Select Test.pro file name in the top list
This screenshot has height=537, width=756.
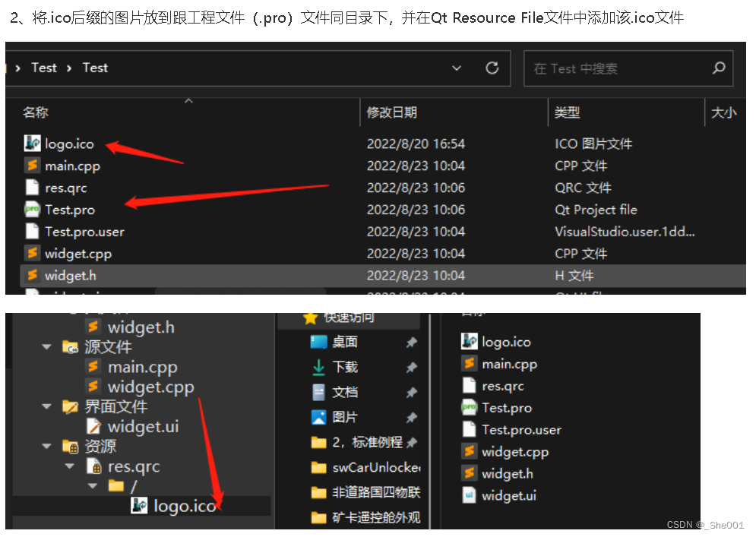pos(70,210)
